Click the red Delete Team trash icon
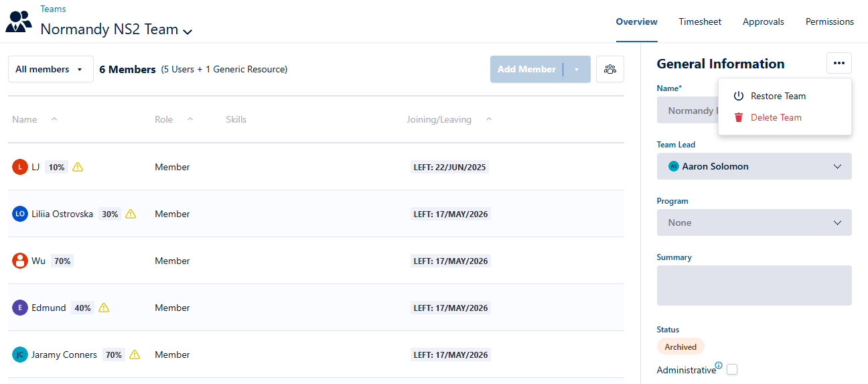Screen dimensions: 868x384 [x=739, y=117]
